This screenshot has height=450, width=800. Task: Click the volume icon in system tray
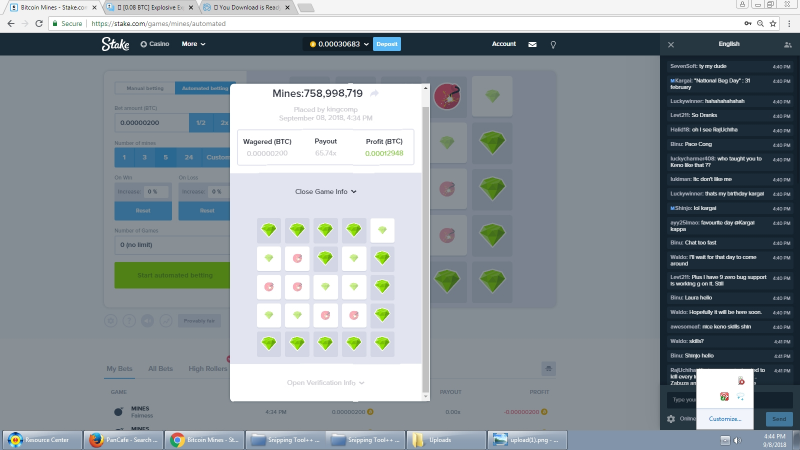(737, 440)
